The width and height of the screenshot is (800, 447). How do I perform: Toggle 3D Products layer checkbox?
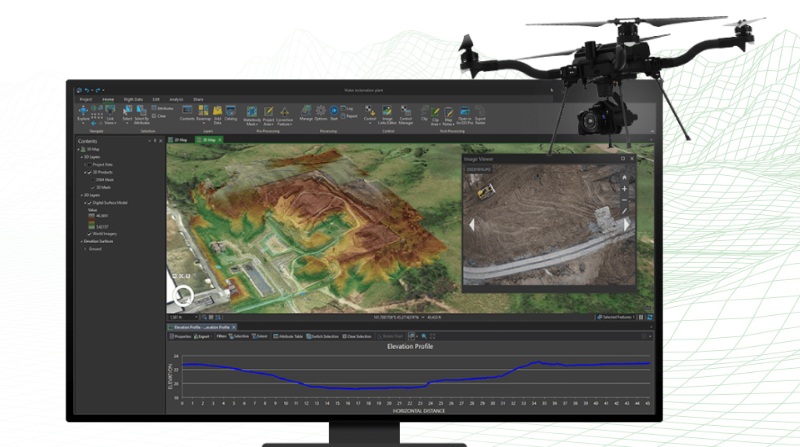pyautogui.click(x=89, y=172)
